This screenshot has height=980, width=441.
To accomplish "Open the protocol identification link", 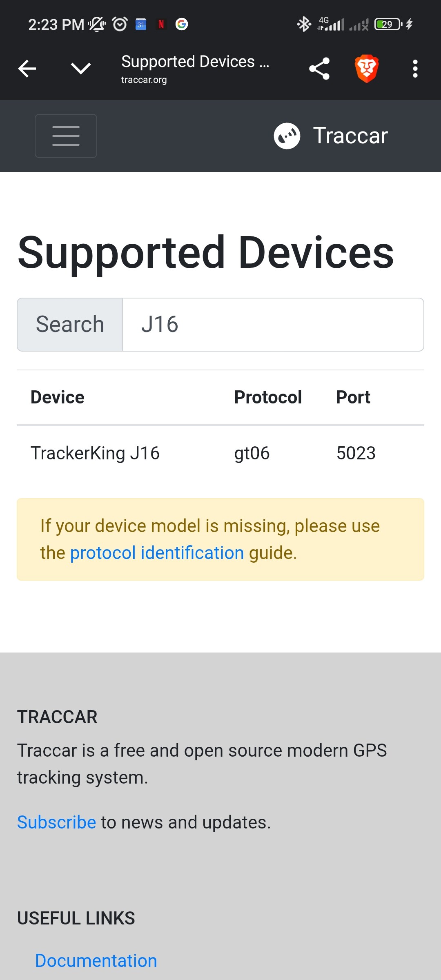I will click(157, 553).
